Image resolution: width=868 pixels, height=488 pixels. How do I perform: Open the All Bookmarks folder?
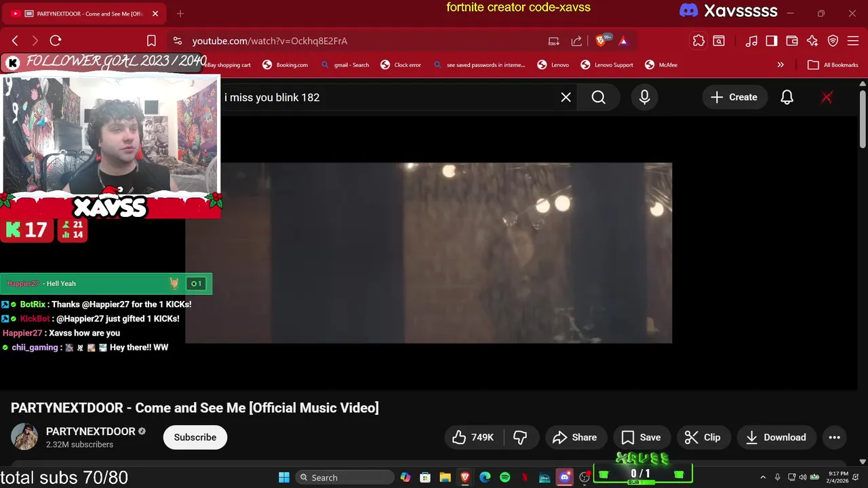pyautogui.click(x=833, y=65)
